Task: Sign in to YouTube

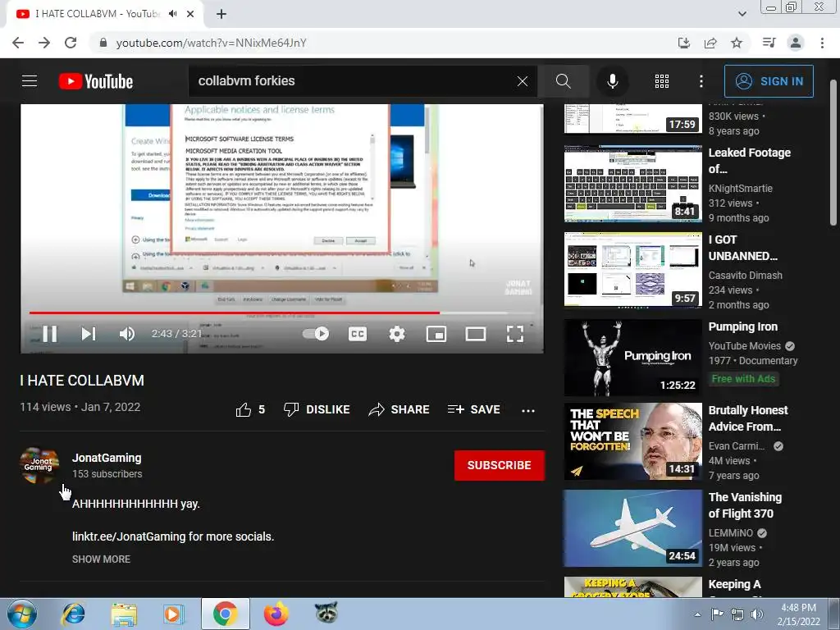Action: click(769, 81)
